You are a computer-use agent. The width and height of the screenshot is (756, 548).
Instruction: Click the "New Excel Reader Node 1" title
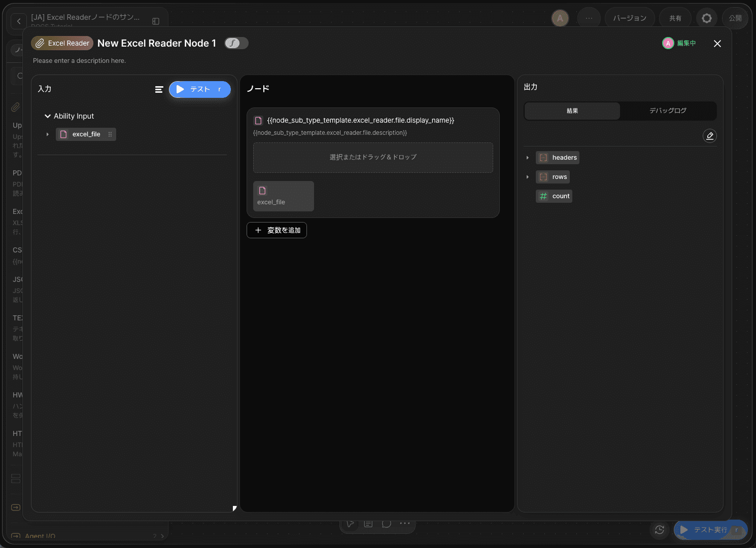pyautogui.click(x=157, y=43)
